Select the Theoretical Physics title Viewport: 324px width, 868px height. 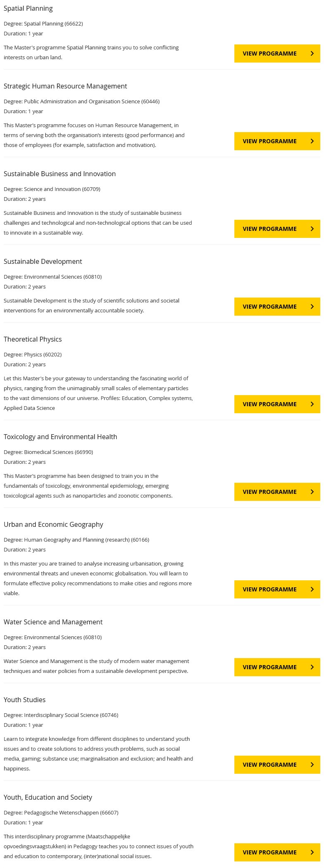(x=33, y=339)
